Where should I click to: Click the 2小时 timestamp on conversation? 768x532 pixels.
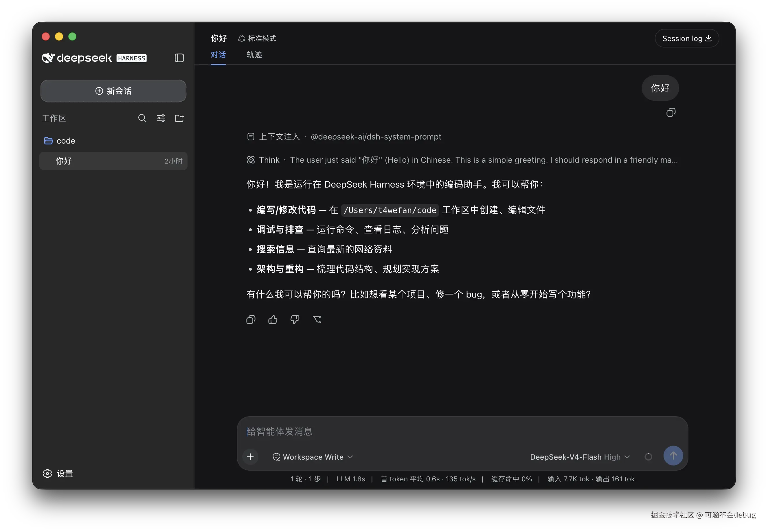pos(173,161)
